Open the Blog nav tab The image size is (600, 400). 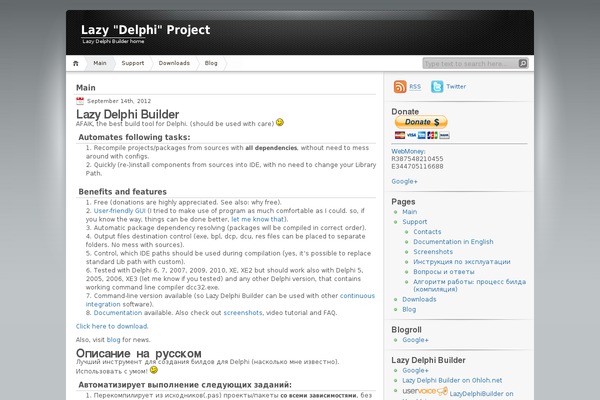coord(211,63)
